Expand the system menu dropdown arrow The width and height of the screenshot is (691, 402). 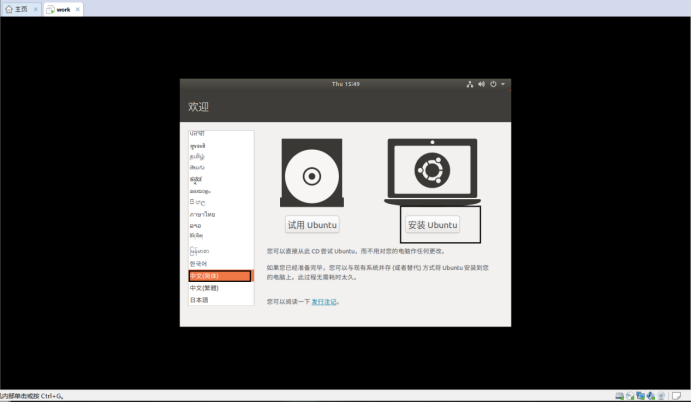click(x=503, y=84)
